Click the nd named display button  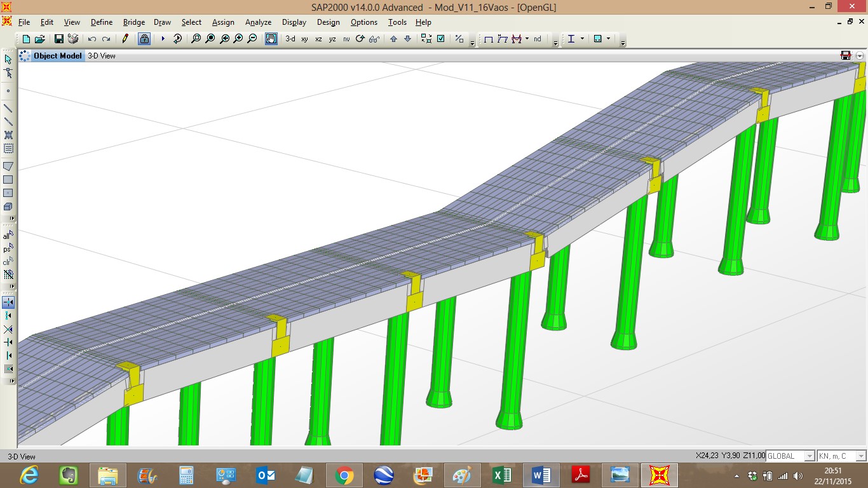click(538, 39)
